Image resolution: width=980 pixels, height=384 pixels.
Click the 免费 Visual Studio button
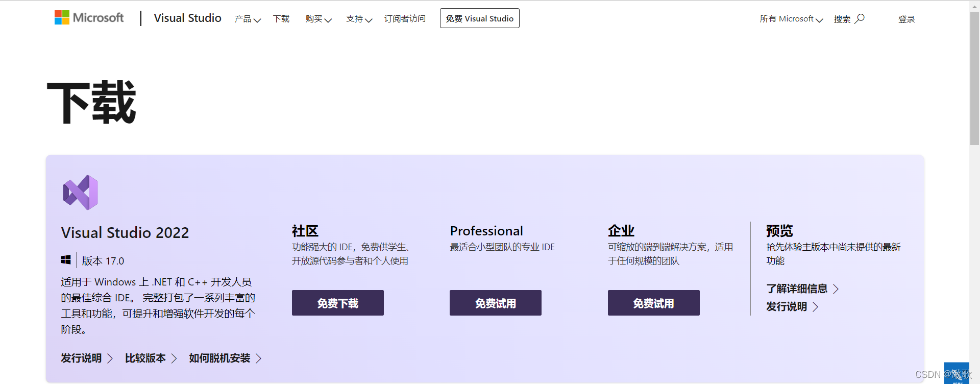pos(480,18)
